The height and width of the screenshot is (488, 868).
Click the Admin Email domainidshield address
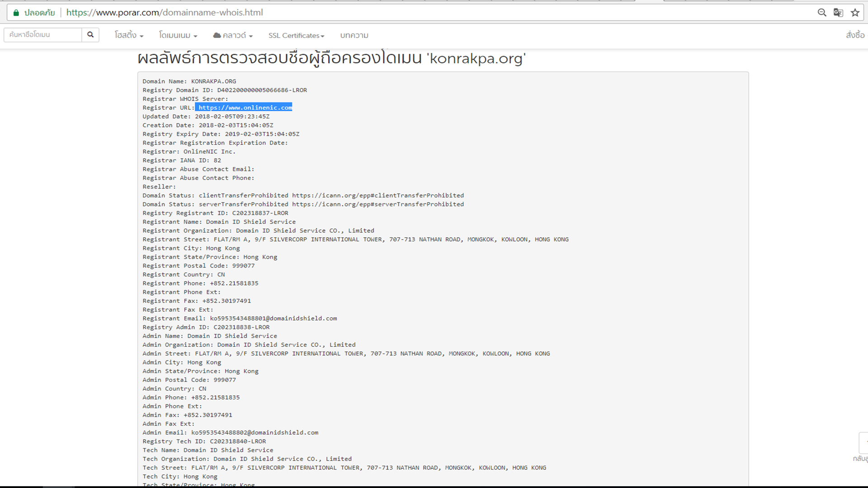coord(255,432)
